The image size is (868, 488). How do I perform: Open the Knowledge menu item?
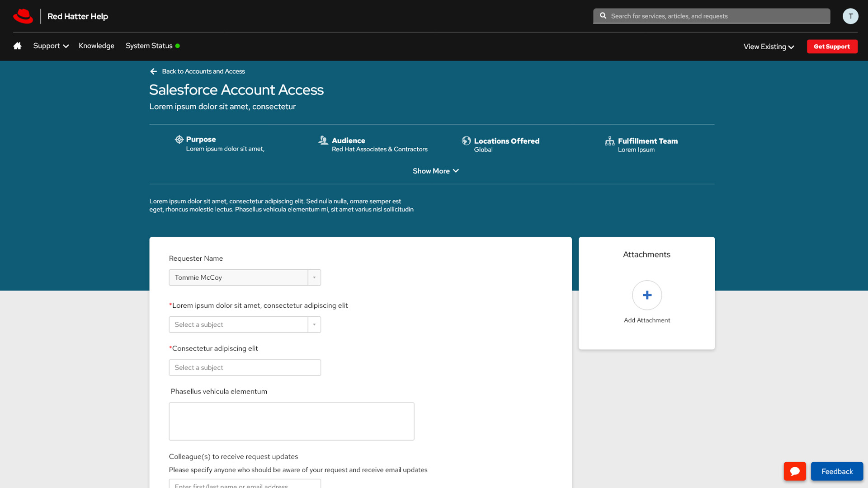pos(96,46)
